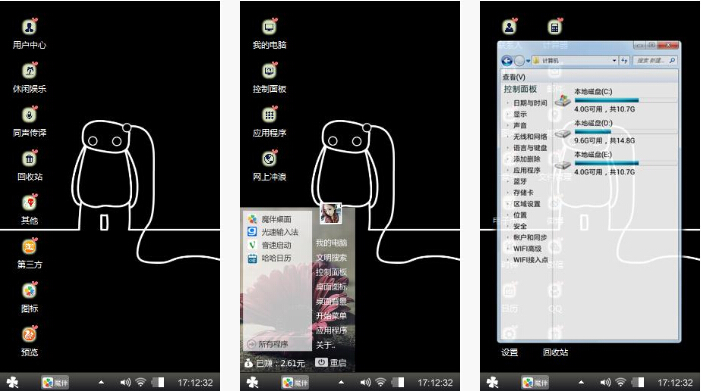Expand the 语言与键盘 tree node
This screenshot has height=391, width=701.
(508, 147)
